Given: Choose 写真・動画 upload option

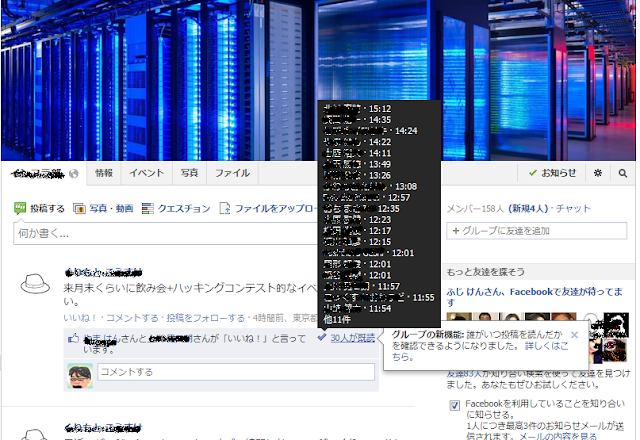Looking at the screenshot, I should coord(103,209).
